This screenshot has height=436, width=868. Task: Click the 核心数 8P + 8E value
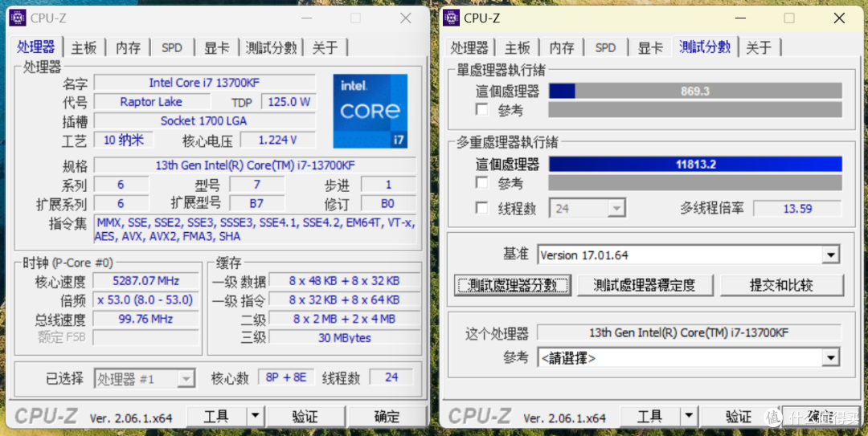point(286,378)
